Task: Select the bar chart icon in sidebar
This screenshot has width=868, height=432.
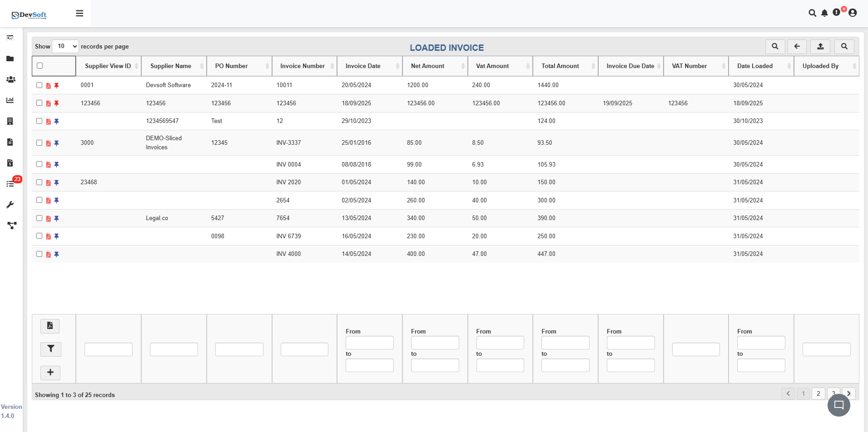Action: tap(11, 100)
